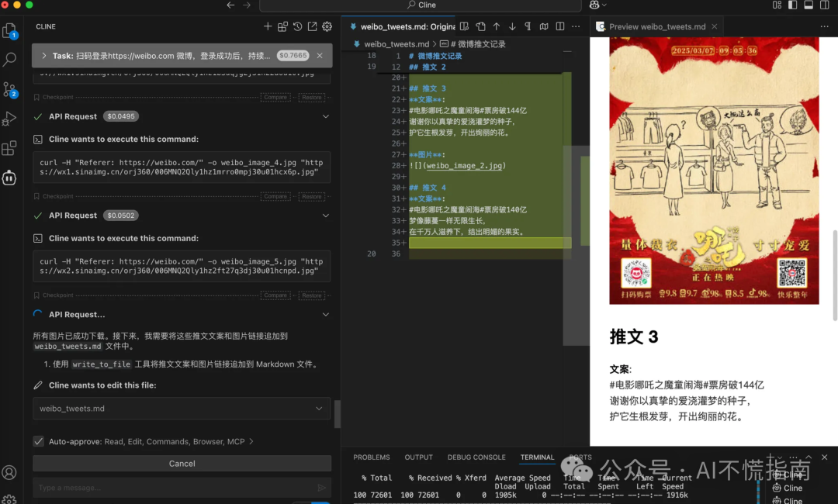Switch to the PROBLEMS panel tab

point(372,457)
